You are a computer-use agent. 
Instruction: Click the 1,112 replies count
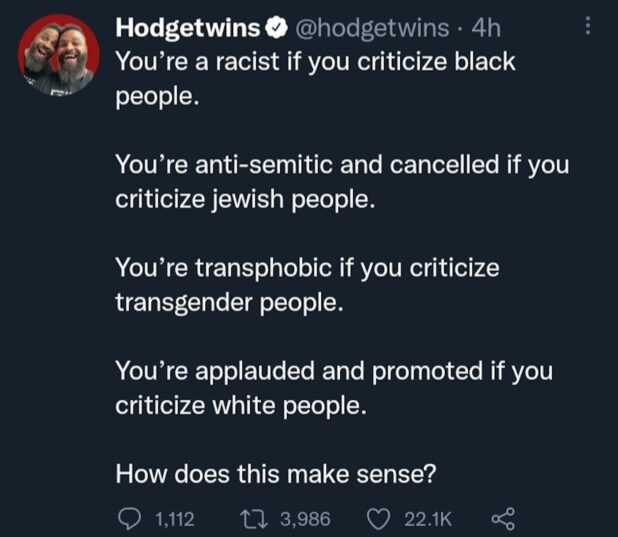175,516
